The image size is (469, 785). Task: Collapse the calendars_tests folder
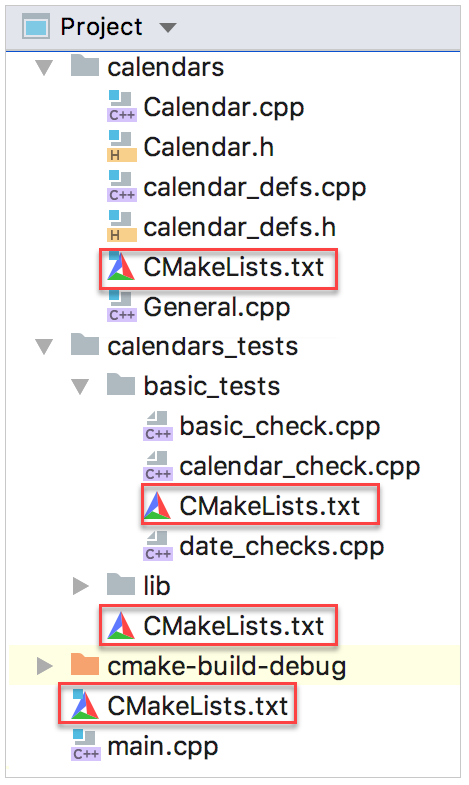pos(44,346)
